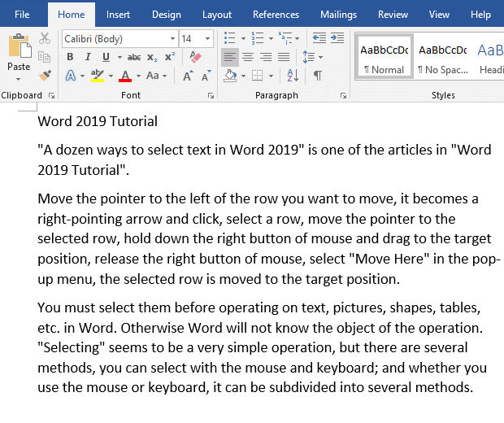Toggle Italic formatting
The width and height of the screenshot is (504, 423).
tap(88, 57)
